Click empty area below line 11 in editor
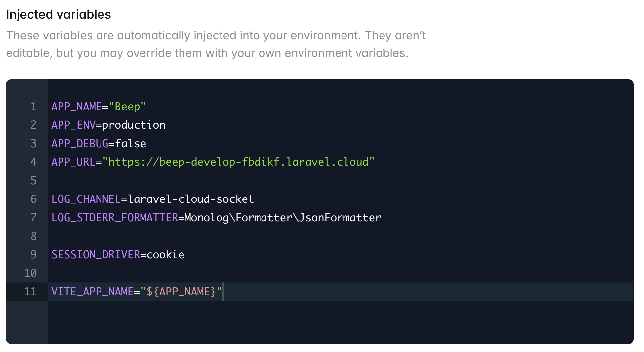The height and width of the screenshot is (352, 644). pyautogui.click(x=341, y=322)
